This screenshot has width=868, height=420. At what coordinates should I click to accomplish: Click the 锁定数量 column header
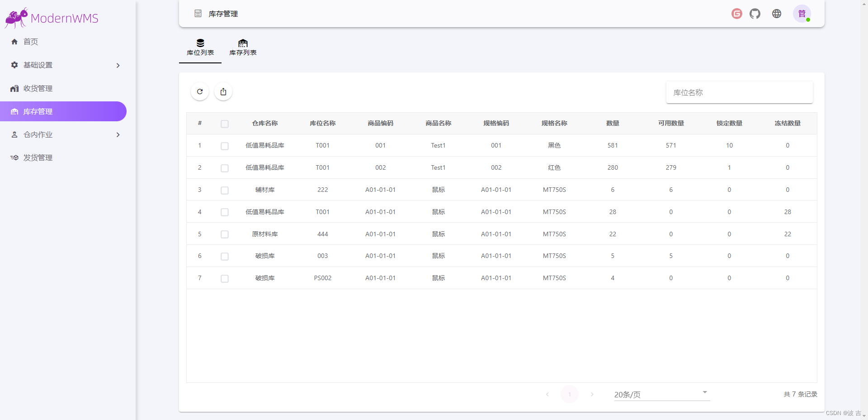click(x=729, y=123)
